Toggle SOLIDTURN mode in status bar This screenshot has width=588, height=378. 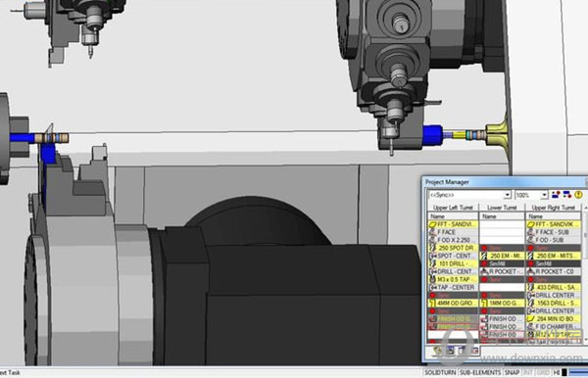pos(440,372)
